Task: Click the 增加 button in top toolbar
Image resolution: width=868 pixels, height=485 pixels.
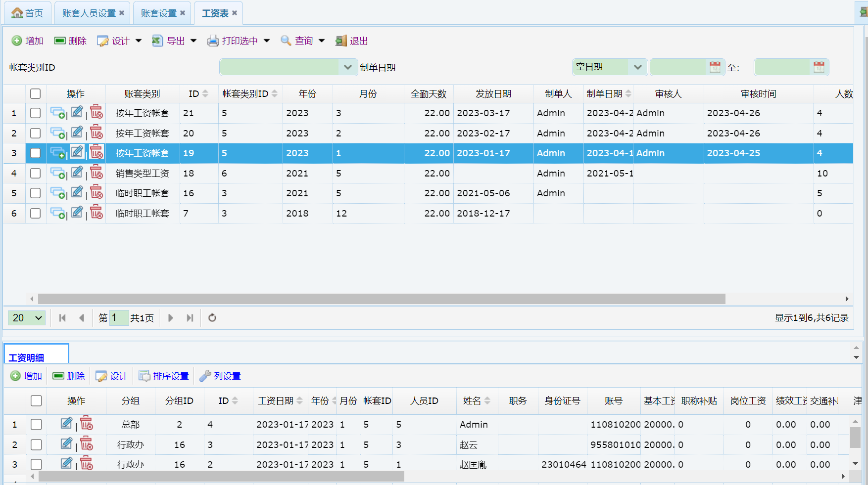Action: pos(28,41)
